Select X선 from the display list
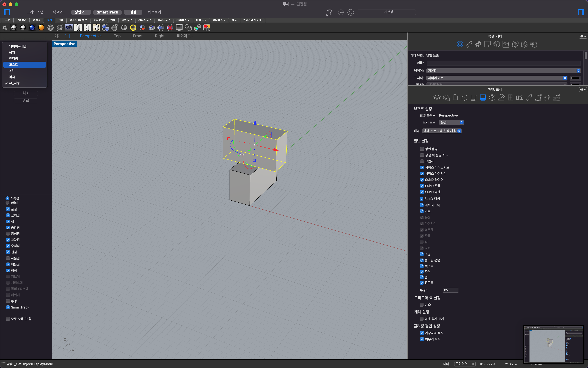Viewport: 588px width, 368px height. coord(24,71)
